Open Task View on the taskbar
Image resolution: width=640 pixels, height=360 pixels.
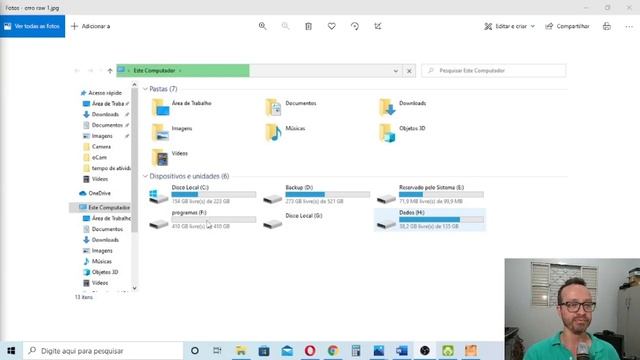click(217, 351)
